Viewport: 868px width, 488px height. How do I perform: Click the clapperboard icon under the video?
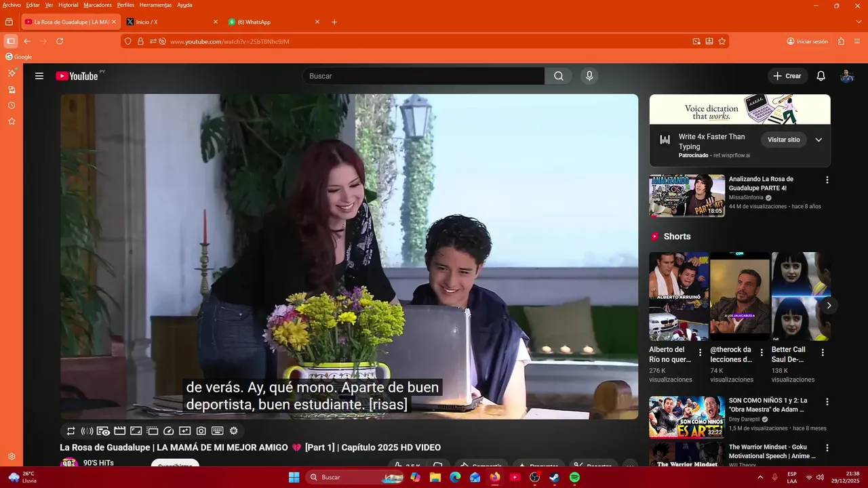coord(120,431)
